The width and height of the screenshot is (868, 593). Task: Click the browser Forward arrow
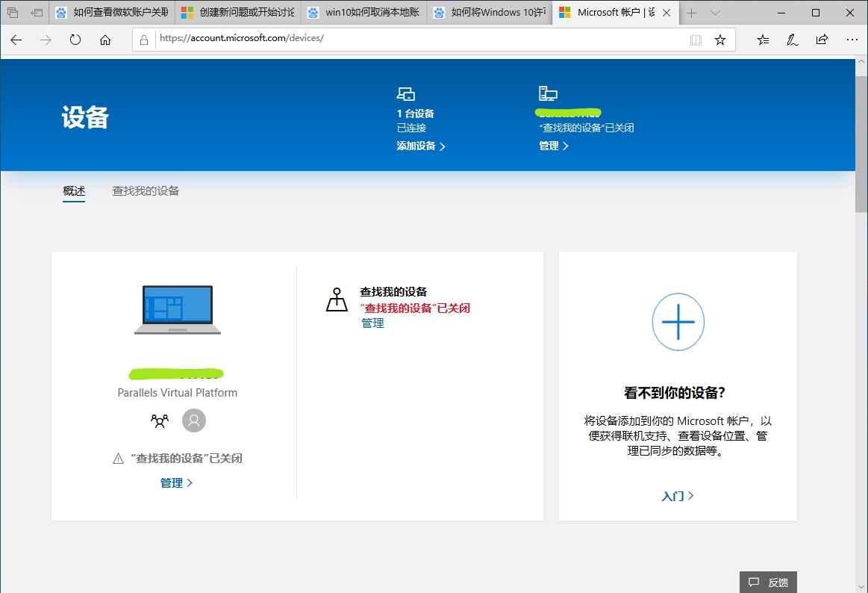click(x=46, y=40)
